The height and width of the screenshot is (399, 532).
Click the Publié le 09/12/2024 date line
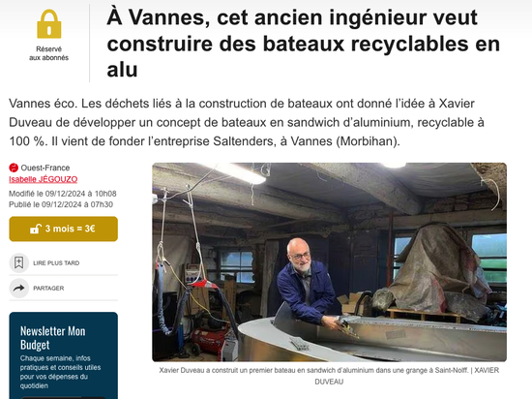point(61,204)
